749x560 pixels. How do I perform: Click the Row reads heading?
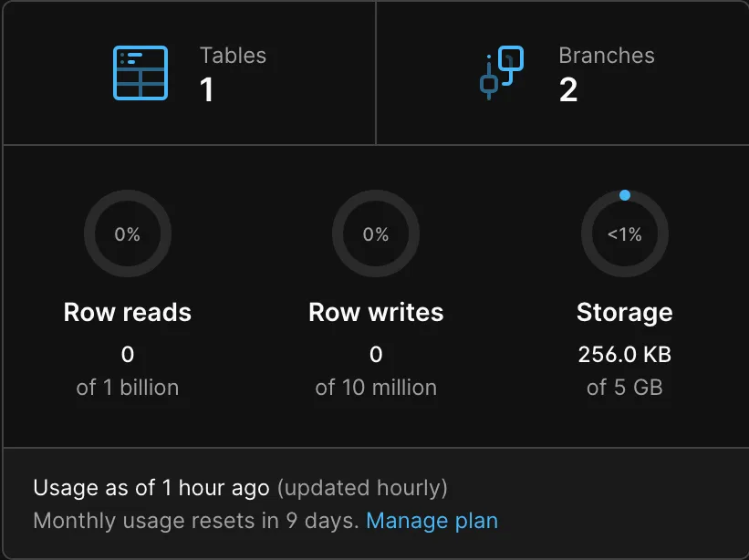coord(128,312)
